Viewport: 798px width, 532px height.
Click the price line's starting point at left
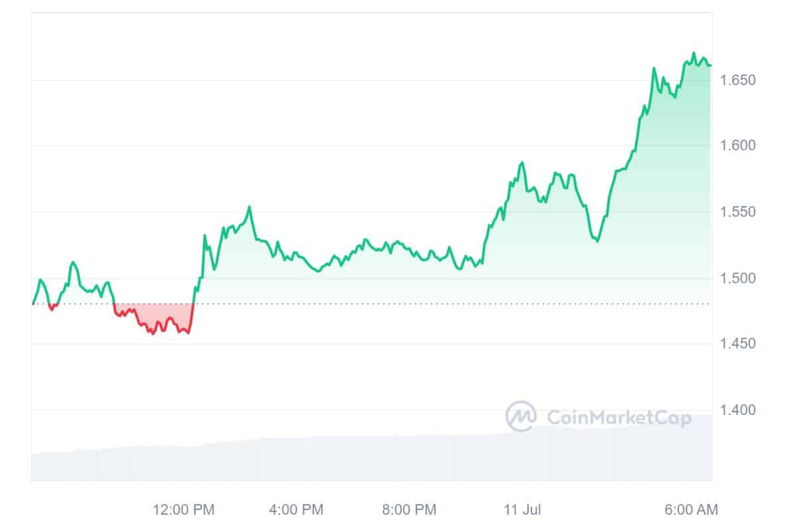pyautogui.click(x=33, y=303)
